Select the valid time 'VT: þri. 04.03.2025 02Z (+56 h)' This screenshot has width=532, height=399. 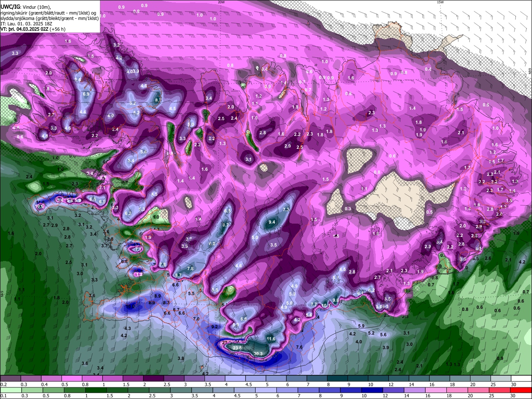pyautogui.click(x=33, y=29)
